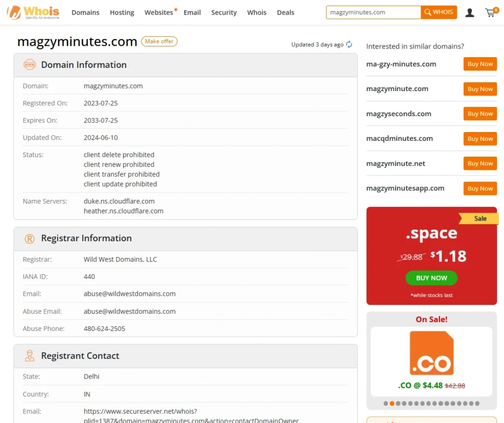This screenshot has width=504, height=423.
Task: Click the Updated On date 2024-06-10
Action: [x=100, y=138]
